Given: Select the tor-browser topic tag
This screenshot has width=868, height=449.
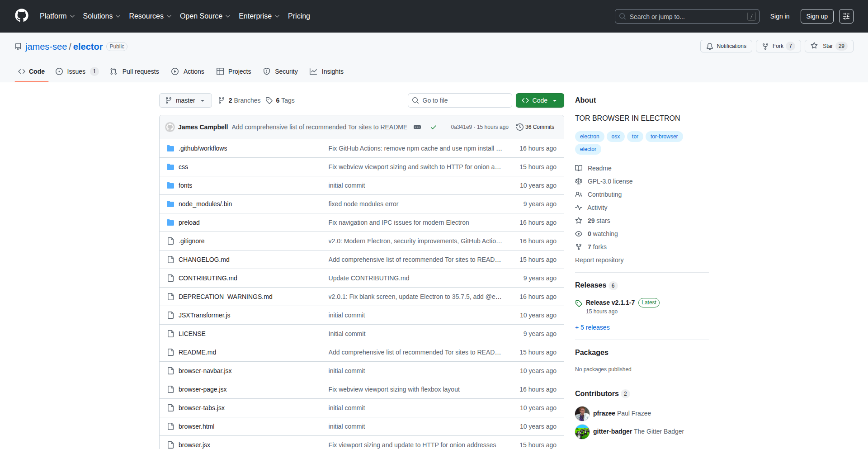Looking at the screenshot, I should coord(664,137).
